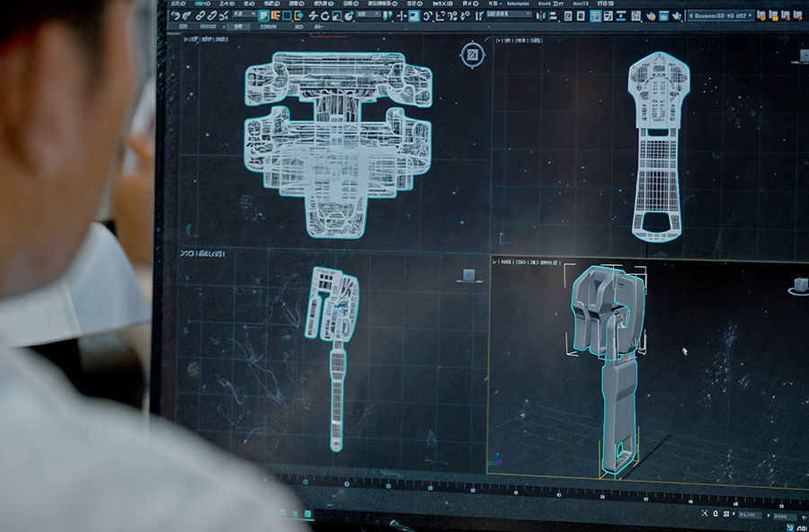Click the first teapot render icon
This screenshot has width=809, height=532.
[651, 16]
